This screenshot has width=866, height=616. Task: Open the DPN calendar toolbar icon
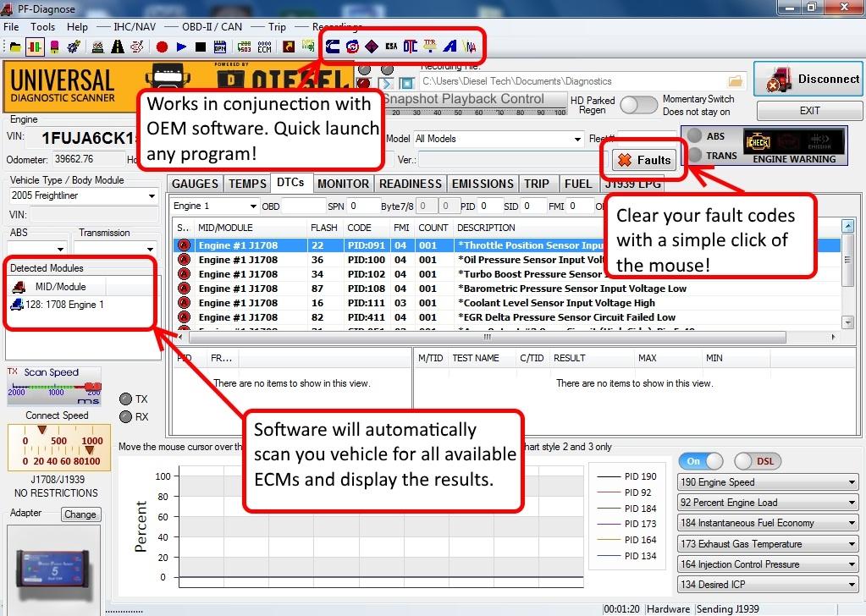click(x=220, y=47)
